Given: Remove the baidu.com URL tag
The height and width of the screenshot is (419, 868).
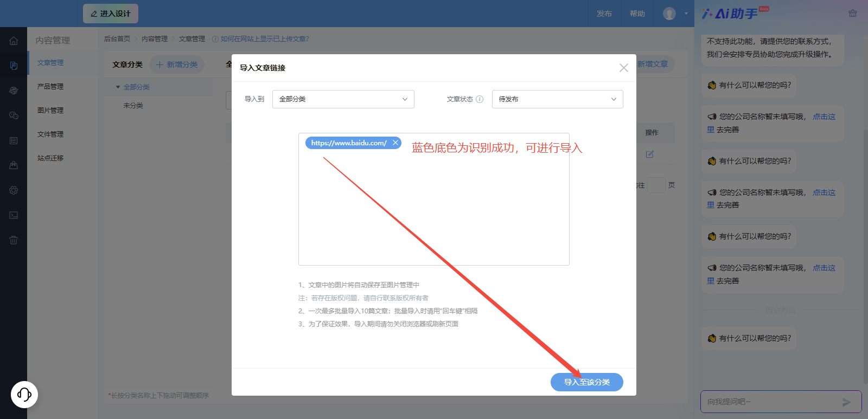Looking at the screenshot, I should pos(395,143).
